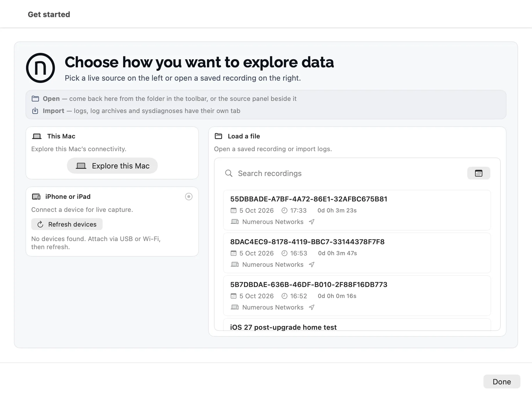Click the duration 0d 0h 3m 47s
The width and height of the screenshot is (532, 400).
click(337, 253)
